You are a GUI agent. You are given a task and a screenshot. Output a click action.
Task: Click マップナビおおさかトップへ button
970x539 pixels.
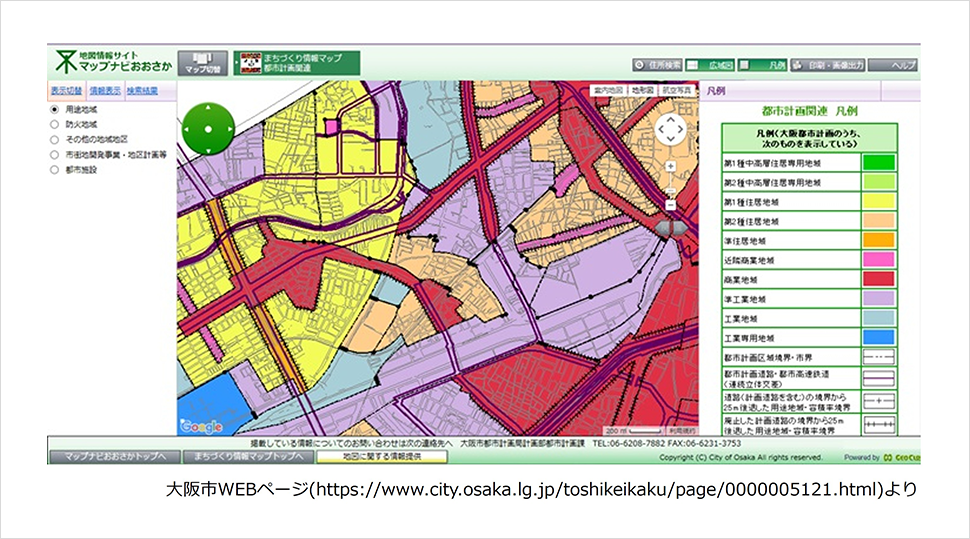tap(114, 456)
